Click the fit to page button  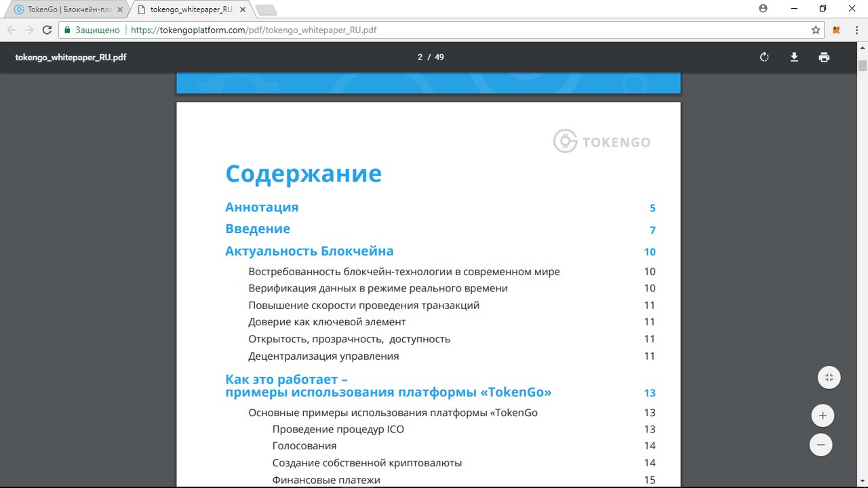point(829,378)
